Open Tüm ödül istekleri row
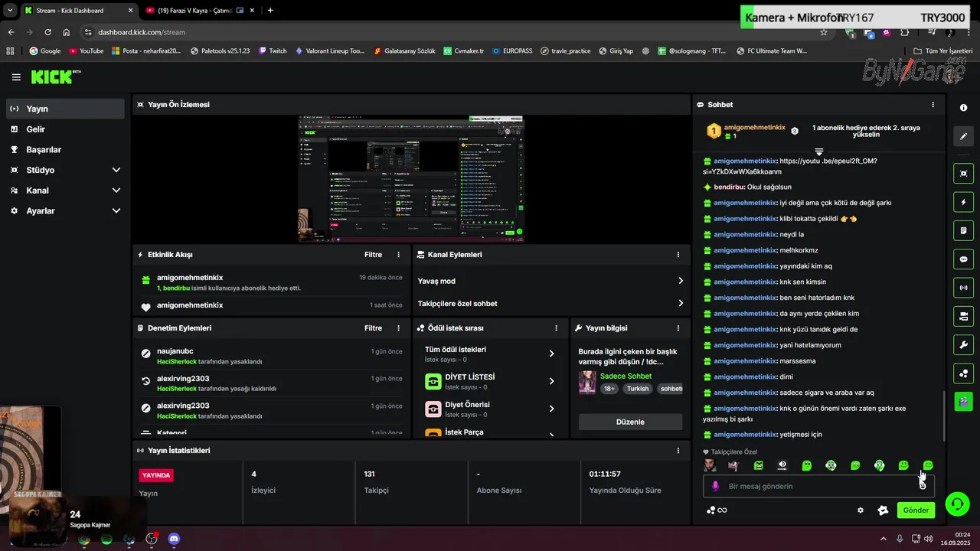The image size is (980, 551). click(490, 354)
